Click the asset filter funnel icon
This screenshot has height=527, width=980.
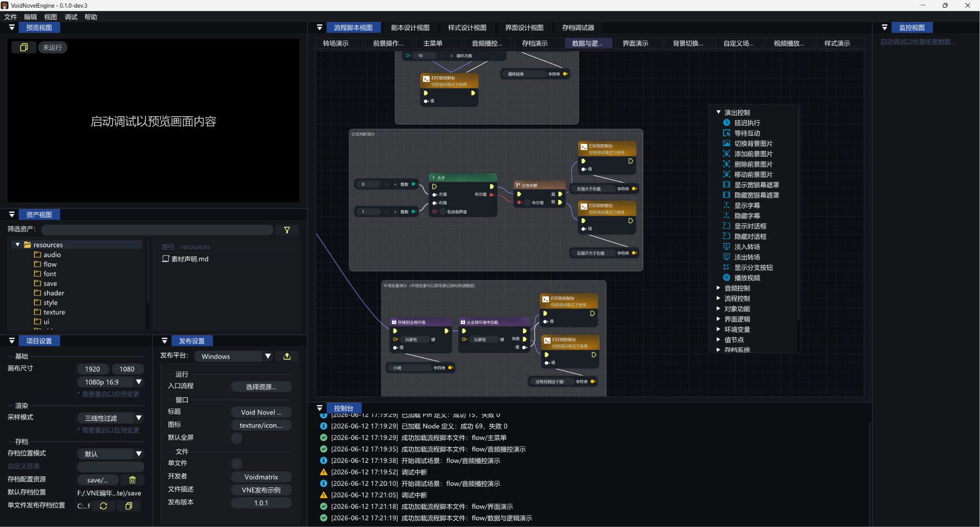click(x=287, y=230)
